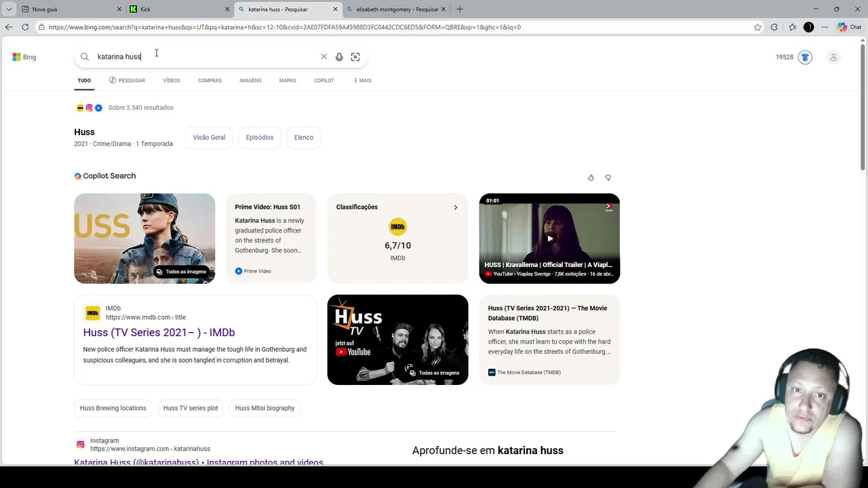Click the IMDb rating logo
Screen dimensions: 868x488
397,227
